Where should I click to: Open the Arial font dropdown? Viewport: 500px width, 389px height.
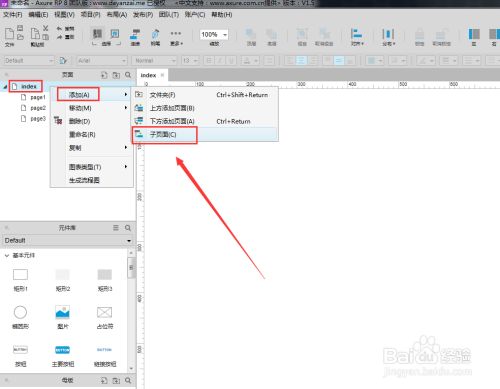tap(102, 60)
